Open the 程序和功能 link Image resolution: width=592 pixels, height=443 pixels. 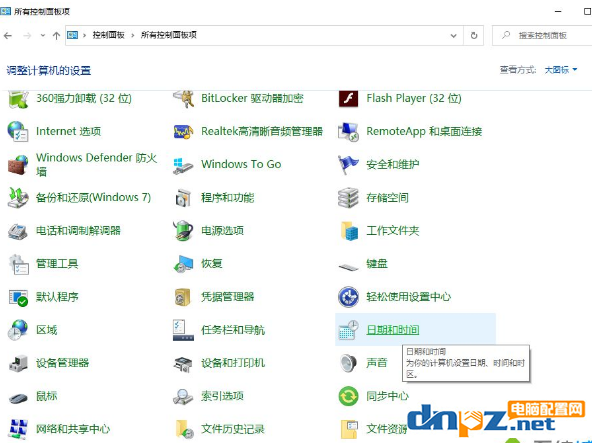tap(228, 198)
